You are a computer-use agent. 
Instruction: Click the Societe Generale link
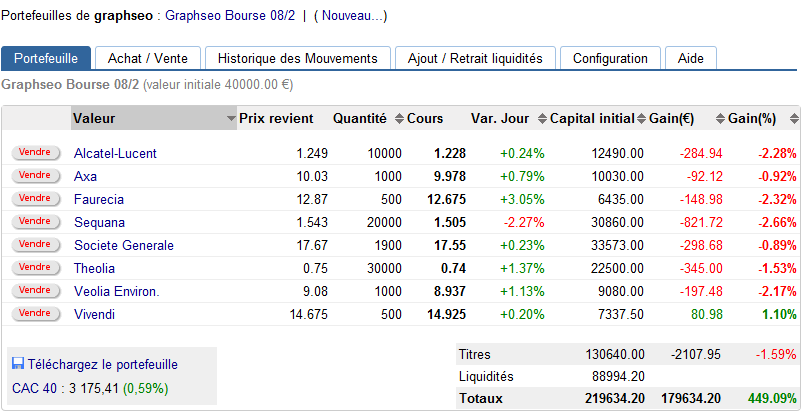124,245
